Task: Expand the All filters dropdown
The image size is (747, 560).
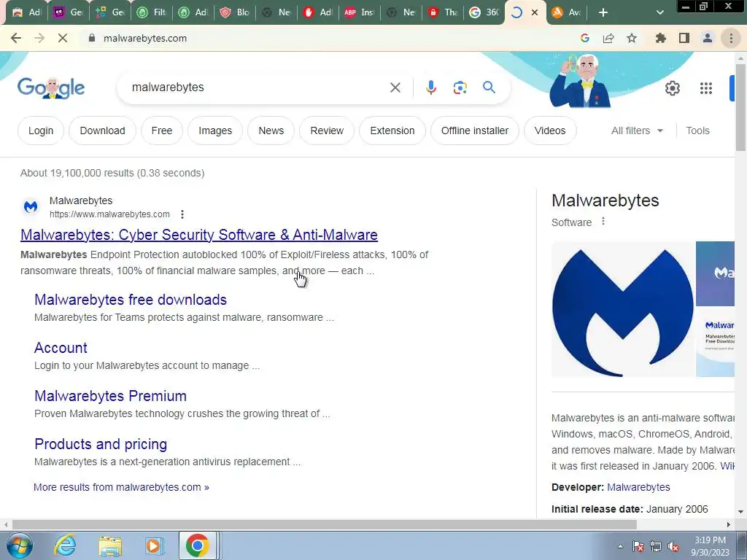Action: pos(637,131)
